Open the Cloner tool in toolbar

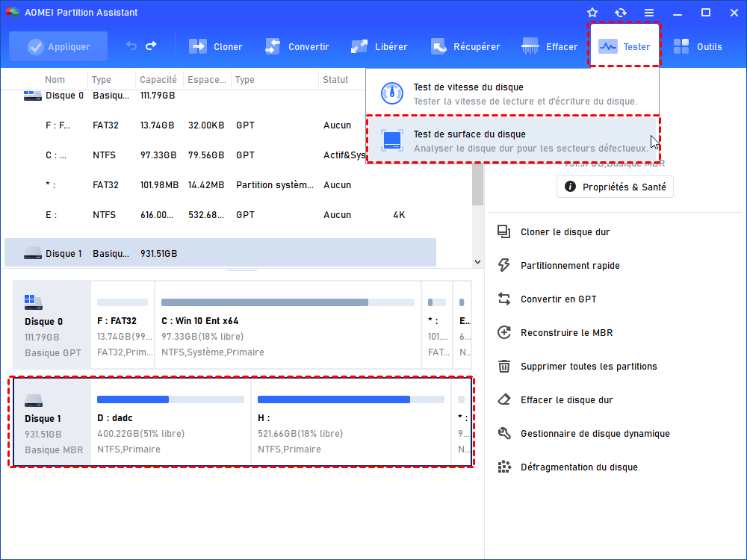tap(215, 46)
